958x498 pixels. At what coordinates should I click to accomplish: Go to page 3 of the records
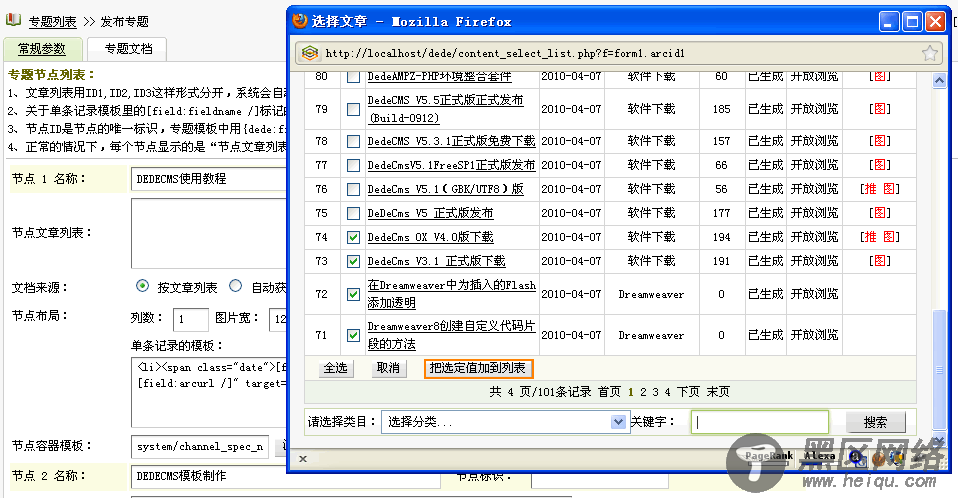[x=655, y=392]
